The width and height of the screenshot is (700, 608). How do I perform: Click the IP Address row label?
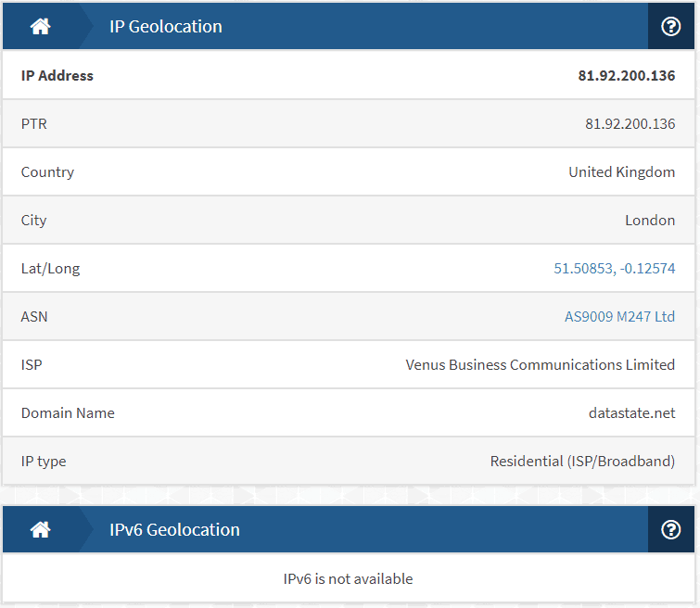(57, 75)
